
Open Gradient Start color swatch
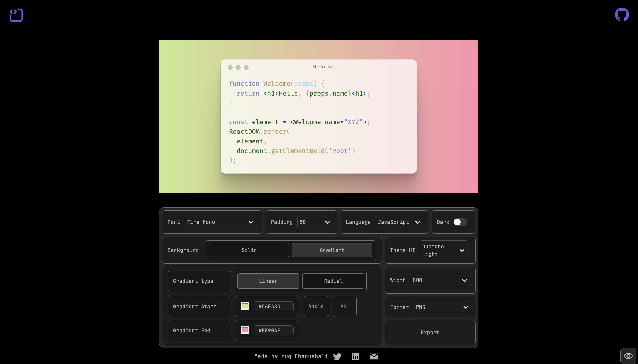coord(245,306)
